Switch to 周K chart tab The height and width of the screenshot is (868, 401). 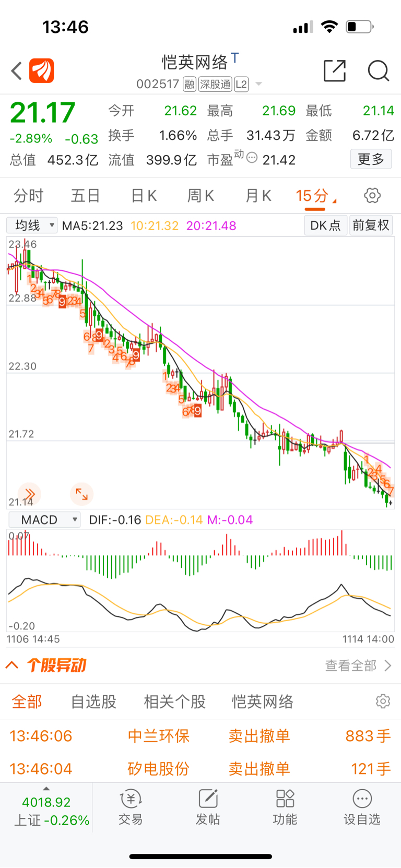[x=200, y=196]
